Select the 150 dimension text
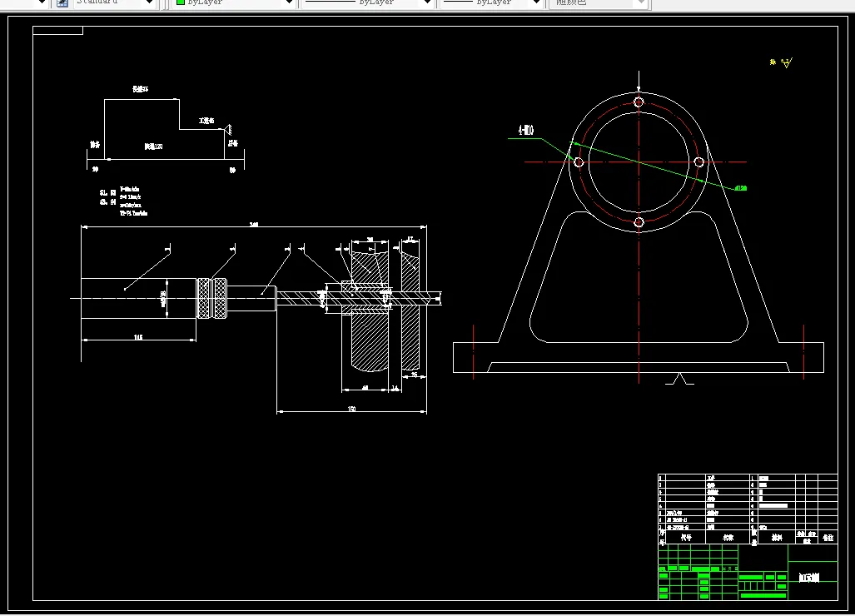This screenshot has height=616, width=855. [351, 408]
